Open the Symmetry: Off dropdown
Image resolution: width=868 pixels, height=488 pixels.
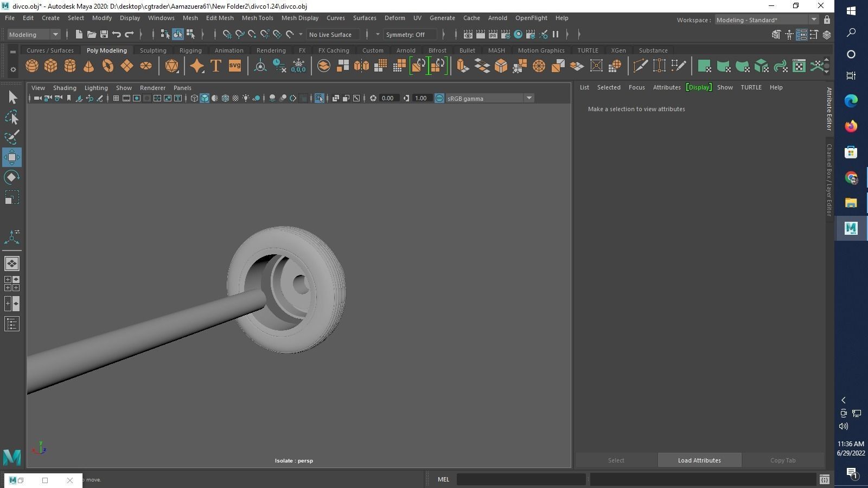[x=410, y=34]
